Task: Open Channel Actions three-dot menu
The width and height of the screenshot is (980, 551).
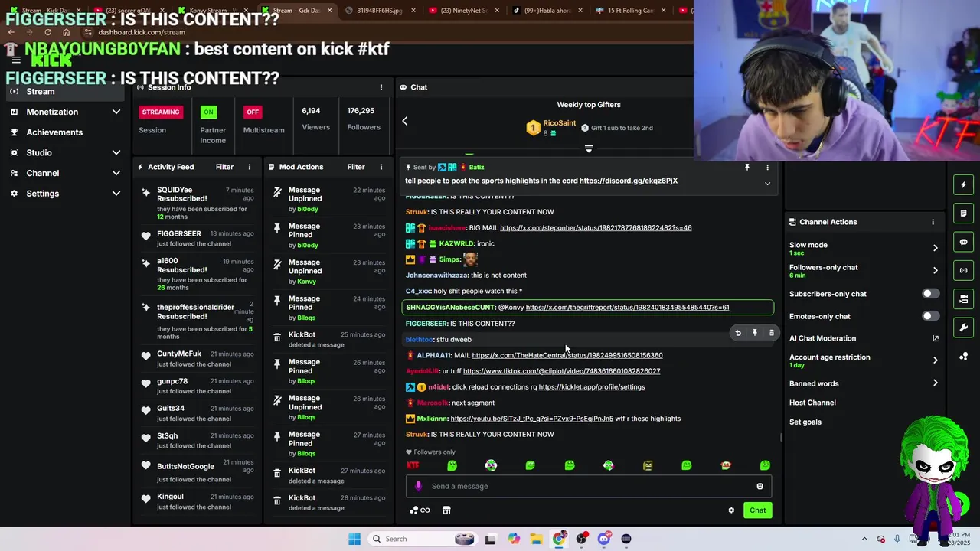Action: (x=933, y=222)
